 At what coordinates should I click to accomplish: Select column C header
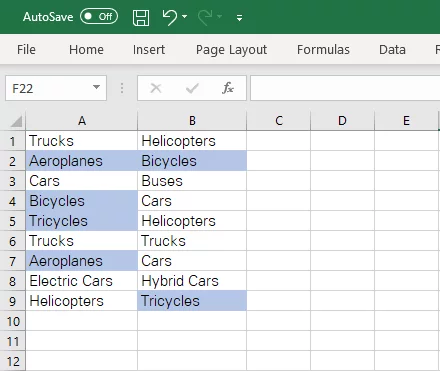[279, 121]
